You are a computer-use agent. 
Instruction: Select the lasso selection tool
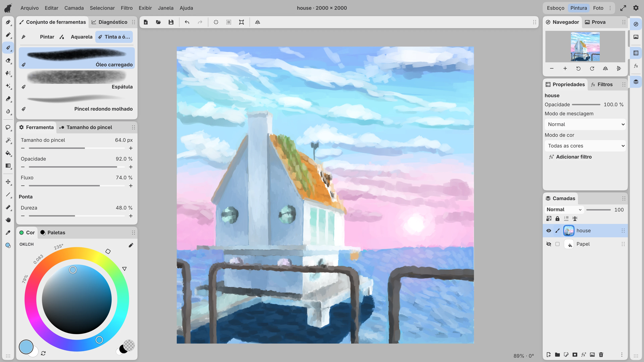pos(8,128)
